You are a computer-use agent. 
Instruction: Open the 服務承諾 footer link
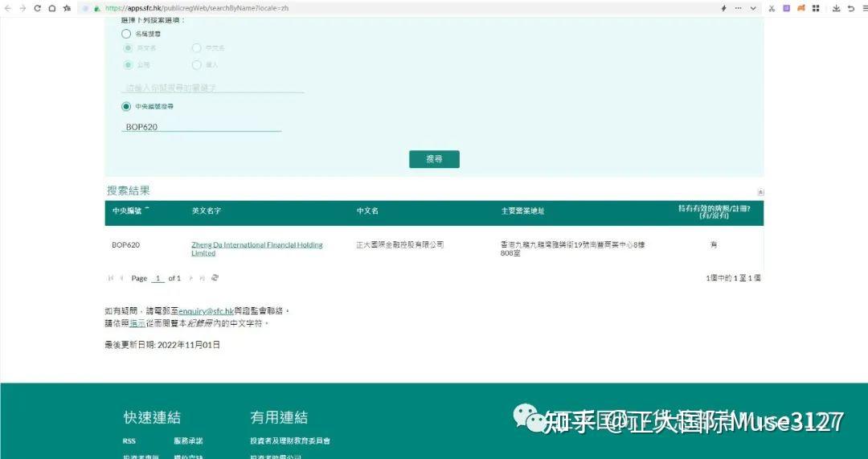pos(188,441)
